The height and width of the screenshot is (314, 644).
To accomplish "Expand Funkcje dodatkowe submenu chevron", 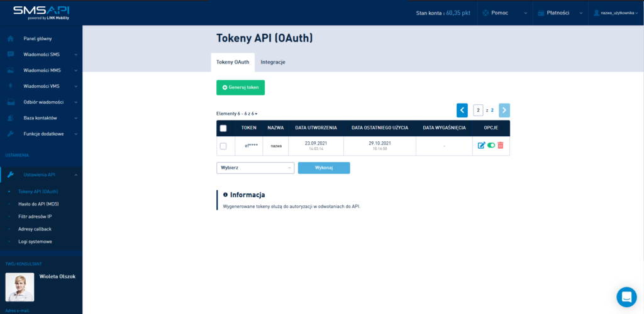I will (76, 134).
